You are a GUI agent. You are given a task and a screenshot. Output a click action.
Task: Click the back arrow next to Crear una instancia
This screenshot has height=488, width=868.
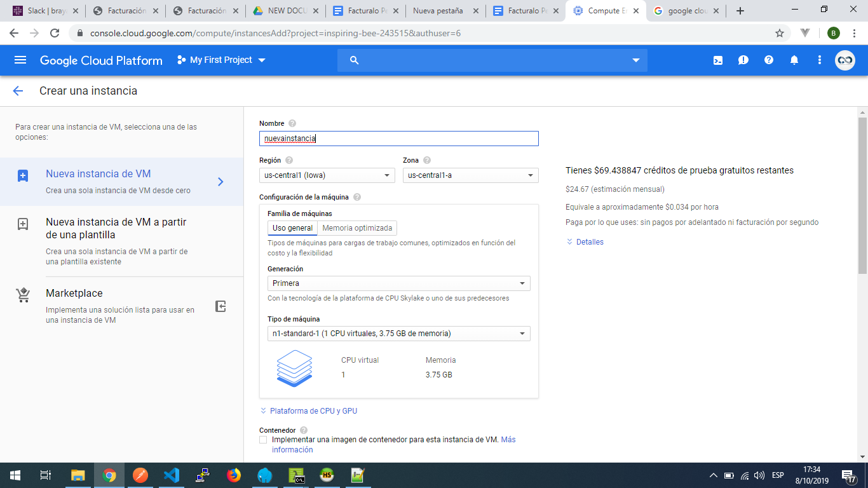[x=18, y=91]
